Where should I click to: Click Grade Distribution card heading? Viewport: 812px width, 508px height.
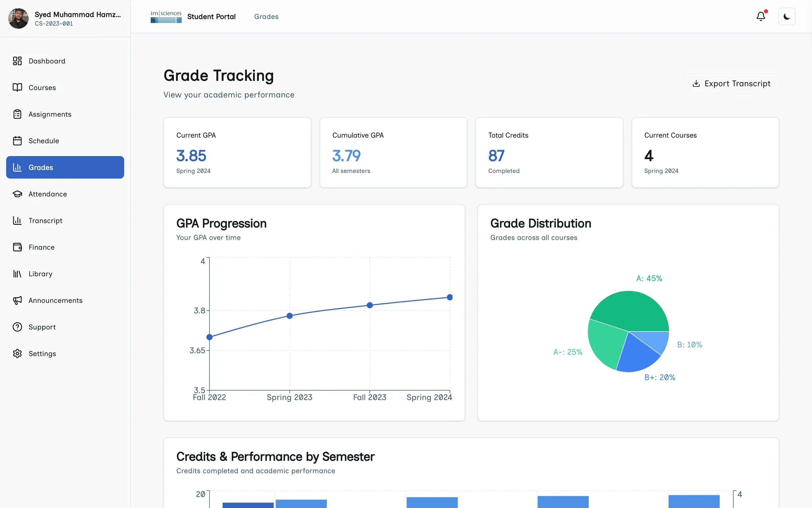[x=541, y=224]
